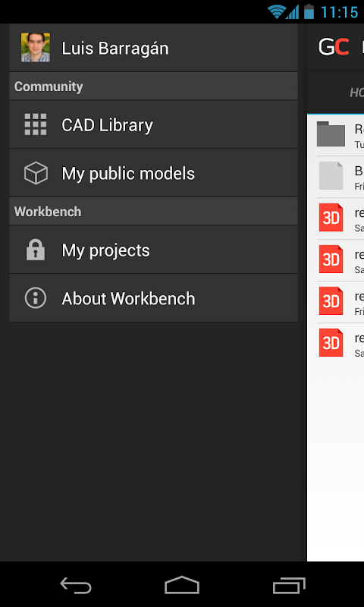Viewport: 364px width, 607px height.
Task: Select the blank document file icon
Action: click(331, 176)
